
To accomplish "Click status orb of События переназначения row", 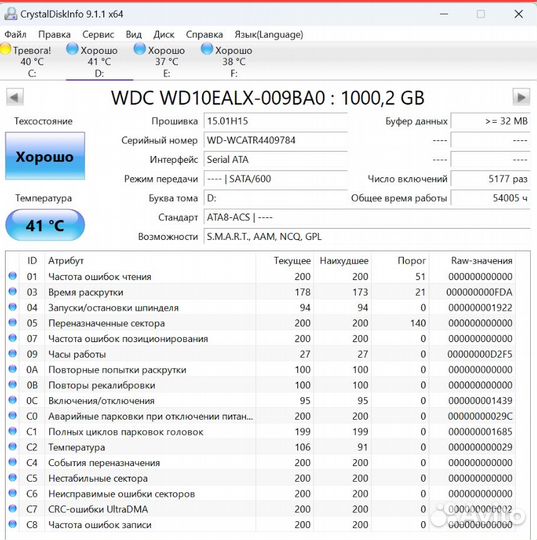I will pos(13,462).
